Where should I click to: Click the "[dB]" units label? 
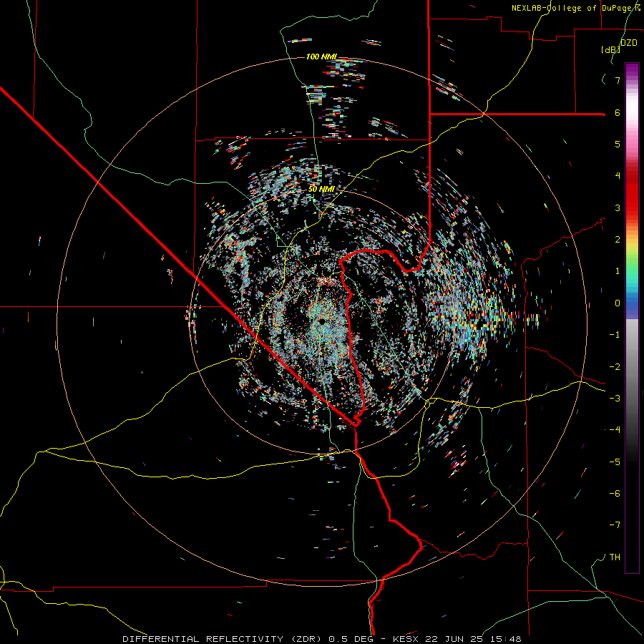pos(611,50)
